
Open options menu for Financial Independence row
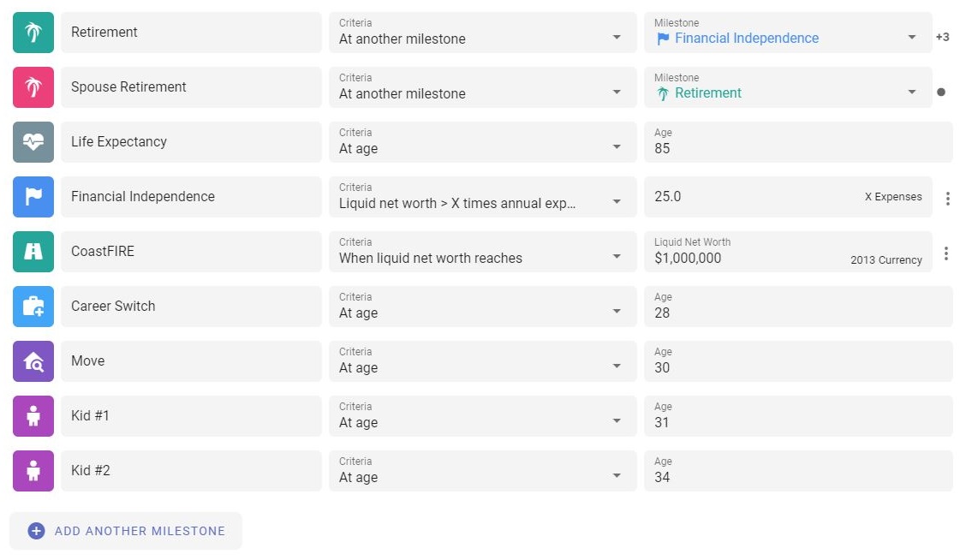tap(947, 199)
